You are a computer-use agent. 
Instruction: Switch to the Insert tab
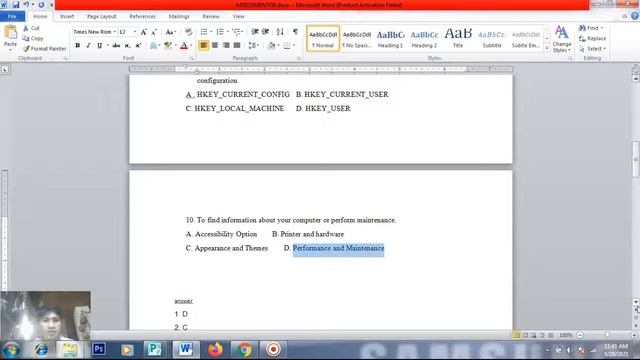(67, 16)
